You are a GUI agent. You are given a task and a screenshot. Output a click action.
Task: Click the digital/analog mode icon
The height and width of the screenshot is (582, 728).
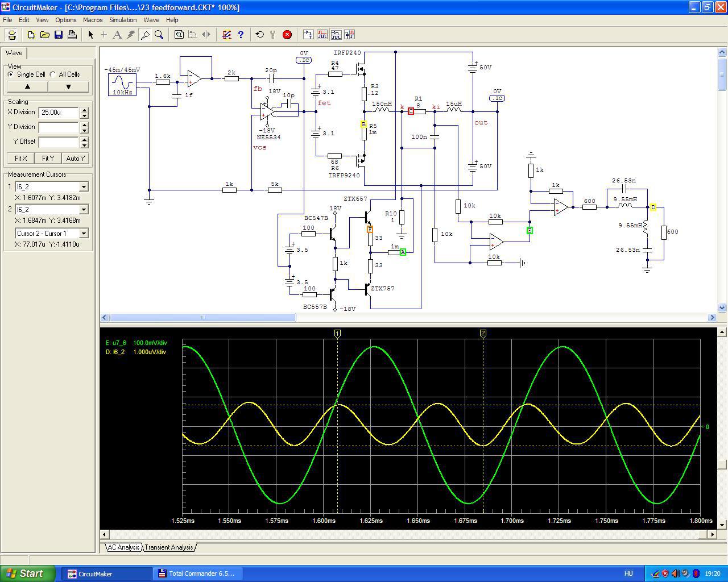pyautogui.click(x=227, y=35)
